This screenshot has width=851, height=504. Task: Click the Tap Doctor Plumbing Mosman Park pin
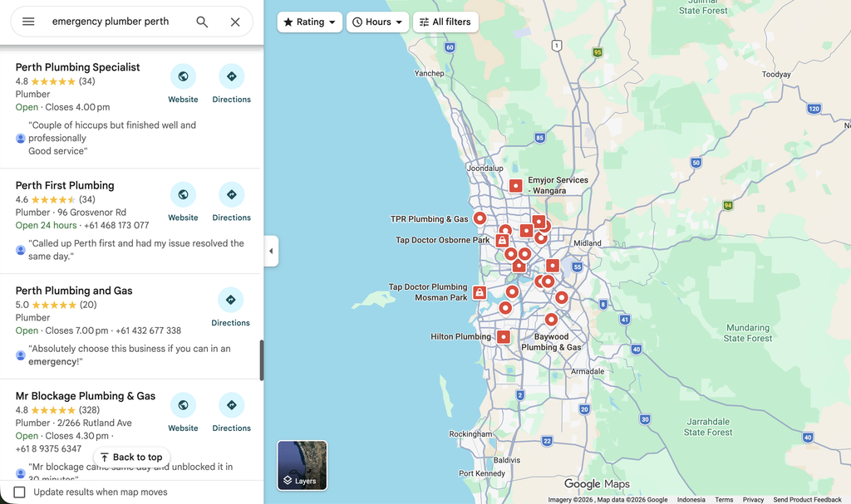coord(480,293)
